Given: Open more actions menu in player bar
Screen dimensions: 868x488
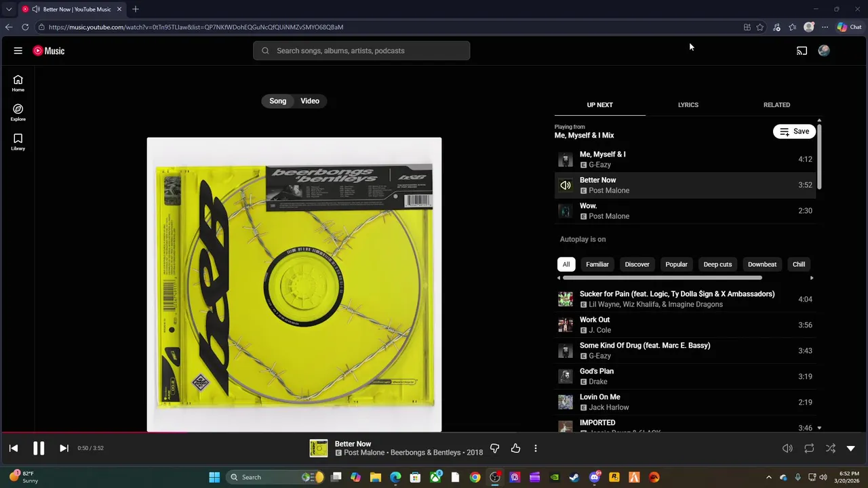Looking at the screenshot, I should pos(536,448).
